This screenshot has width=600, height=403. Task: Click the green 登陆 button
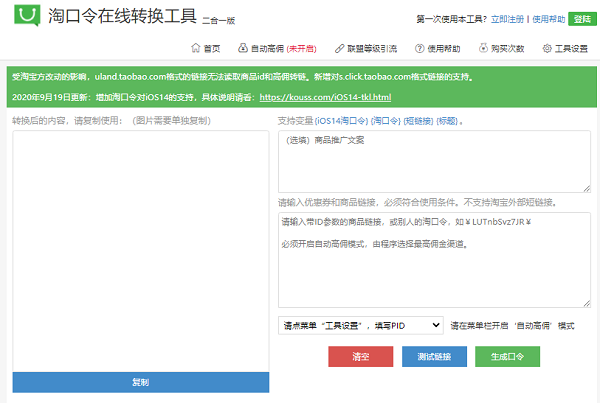pyautogui.click(x=582, y=19)
